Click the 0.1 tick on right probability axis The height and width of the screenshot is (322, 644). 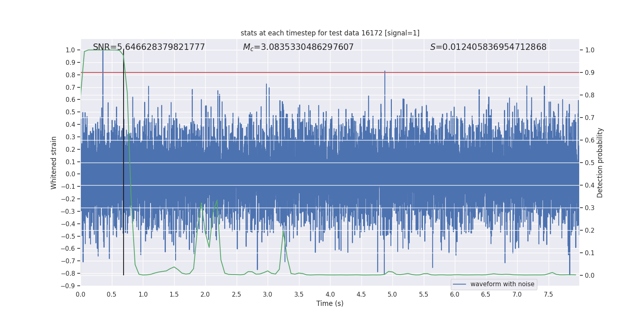[x=590, y=253]
